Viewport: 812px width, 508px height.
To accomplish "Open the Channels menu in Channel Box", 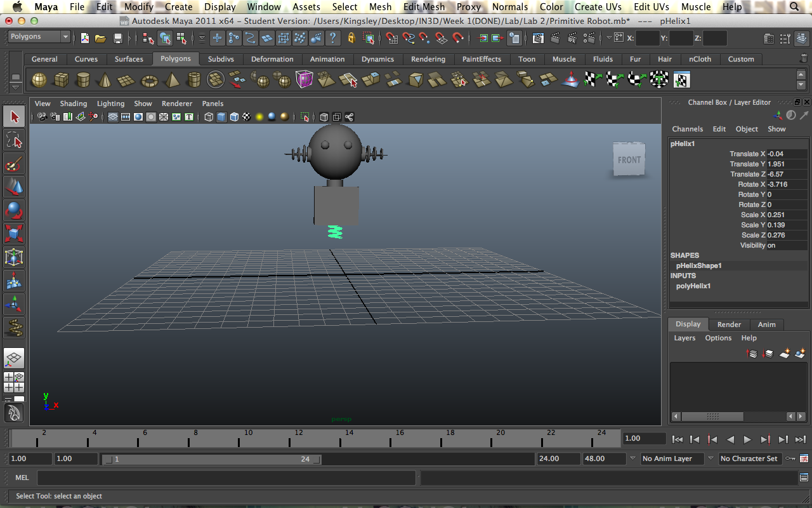I will (x=688, y=129).
